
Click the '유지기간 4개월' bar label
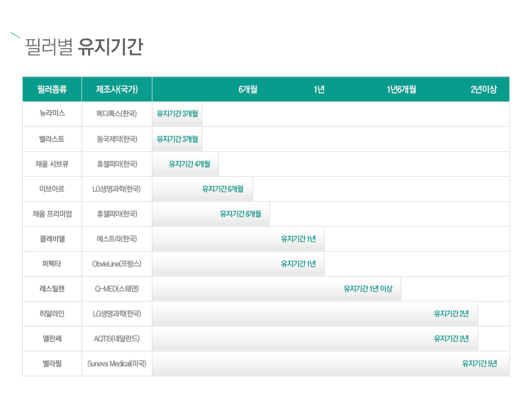tap(190, 164)
